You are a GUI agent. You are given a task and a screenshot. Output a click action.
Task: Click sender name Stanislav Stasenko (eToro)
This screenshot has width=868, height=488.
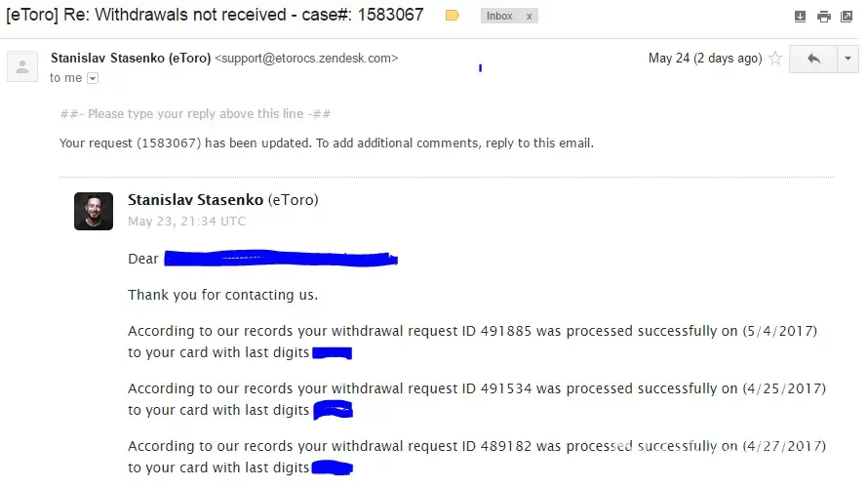[130, 59]
